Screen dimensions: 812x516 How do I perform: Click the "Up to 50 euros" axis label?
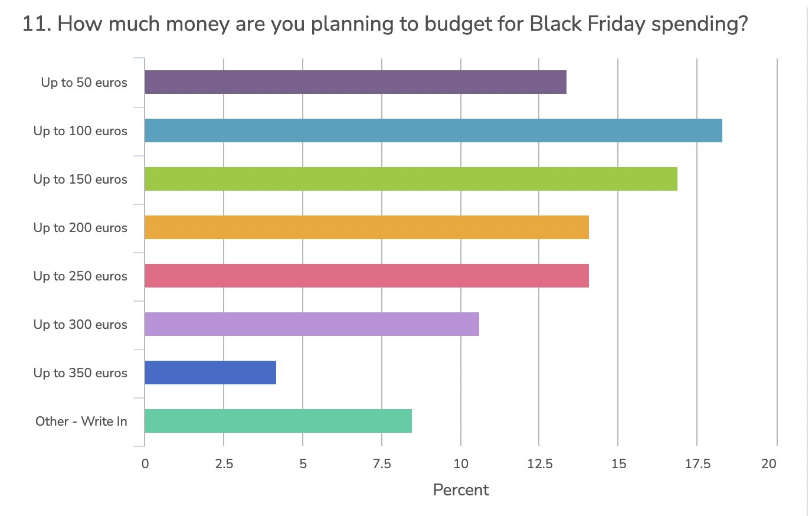84,83
